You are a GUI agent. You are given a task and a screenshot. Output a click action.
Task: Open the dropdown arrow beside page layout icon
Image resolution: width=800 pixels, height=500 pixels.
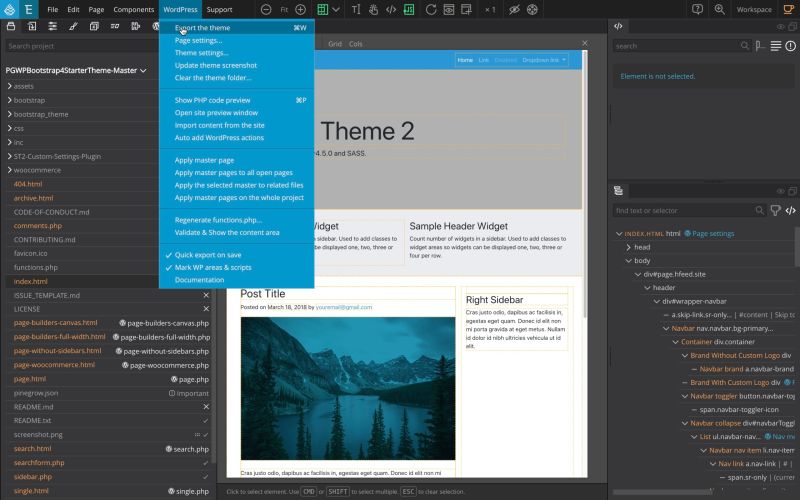336,9
